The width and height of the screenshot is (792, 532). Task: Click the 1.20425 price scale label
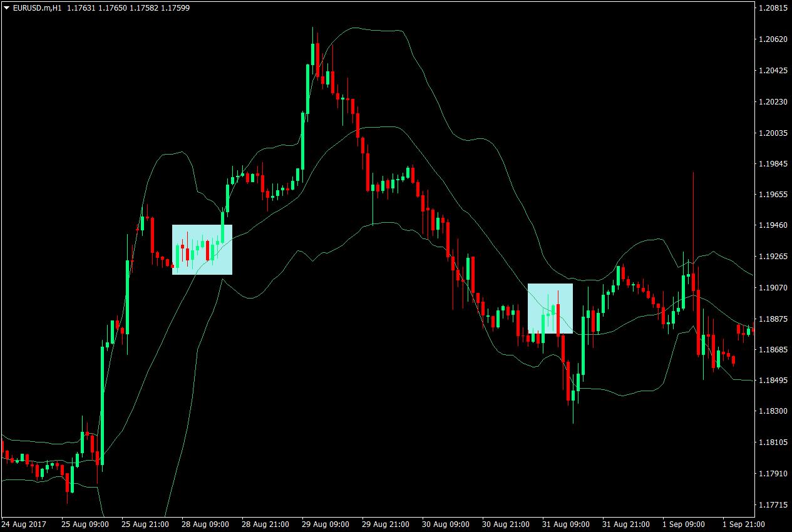772,71
